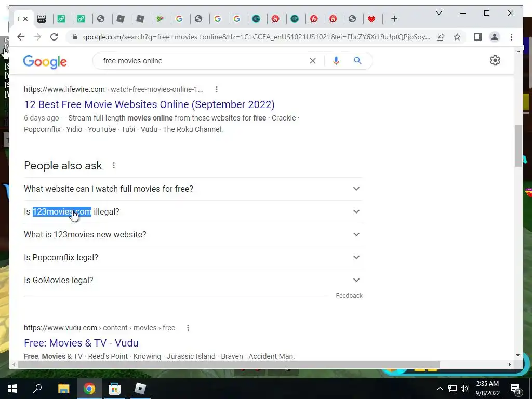Screen dimensions: 532x399
Task: View site information via padlock icon
Action: click(75, 37)
